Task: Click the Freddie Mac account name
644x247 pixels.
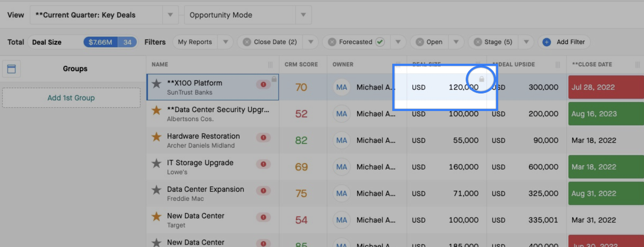Action: tap(185, 198)
